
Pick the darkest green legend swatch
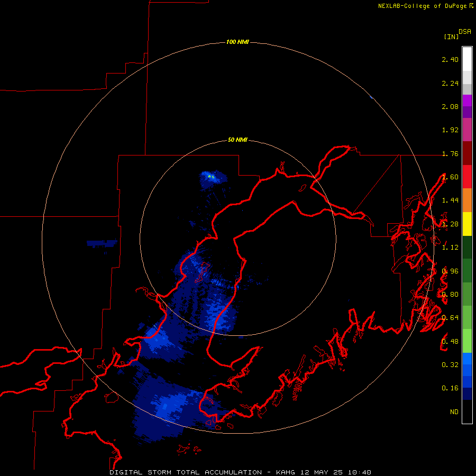click(467, 247)
